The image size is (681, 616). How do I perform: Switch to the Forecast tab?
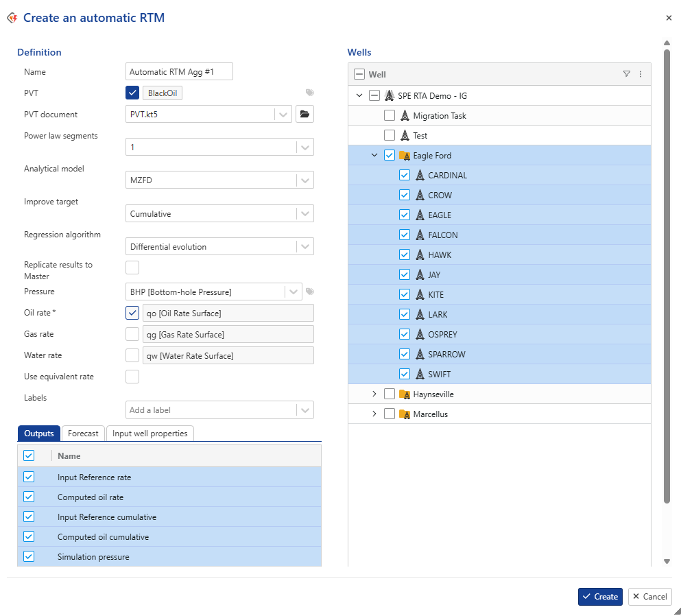(83, 434)
